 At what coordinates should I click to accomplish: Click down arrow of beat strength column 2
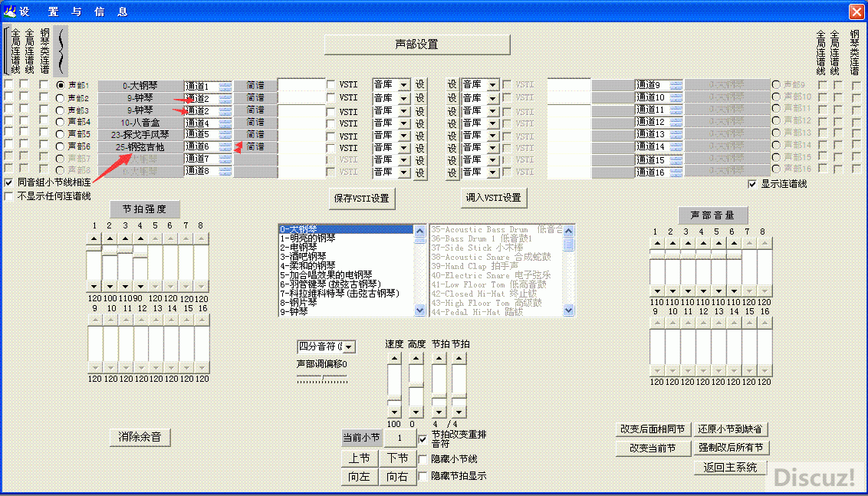point(110,286)
